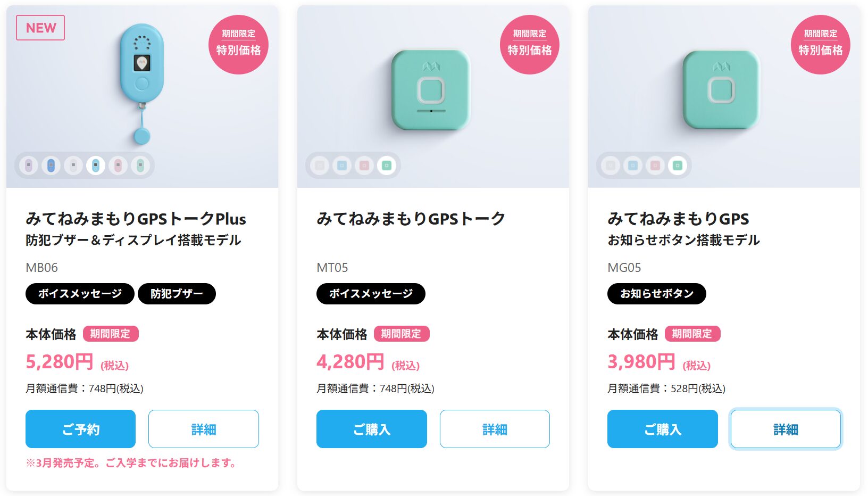This screenshot has width=868, height=496.
Task: Click ご予約 button for GPS Talk Plus
Action: [80, 429]
